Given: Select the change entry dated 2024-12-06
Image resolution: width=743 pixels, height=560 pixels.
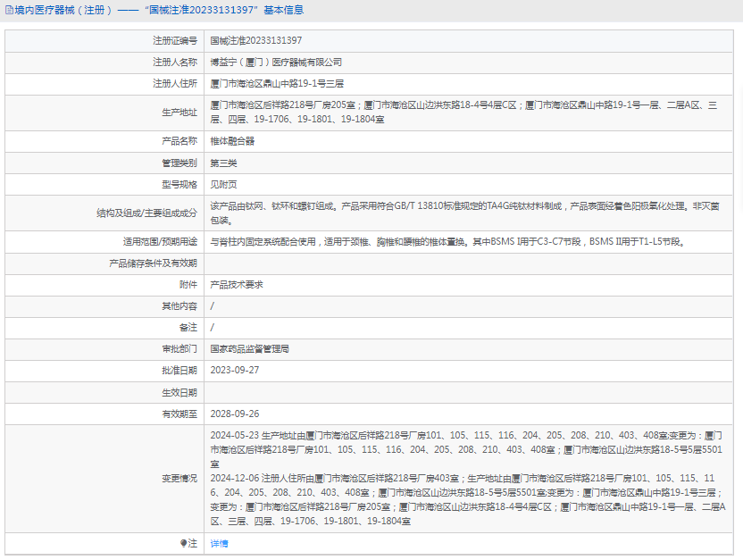Looking at the screenshot, I should click(x=468, y=500).
